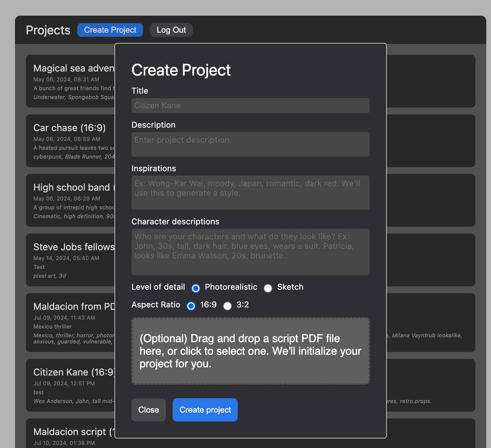The image size is (491, 448).
Task: Click the Character descriptions text area
Action: 250,252
